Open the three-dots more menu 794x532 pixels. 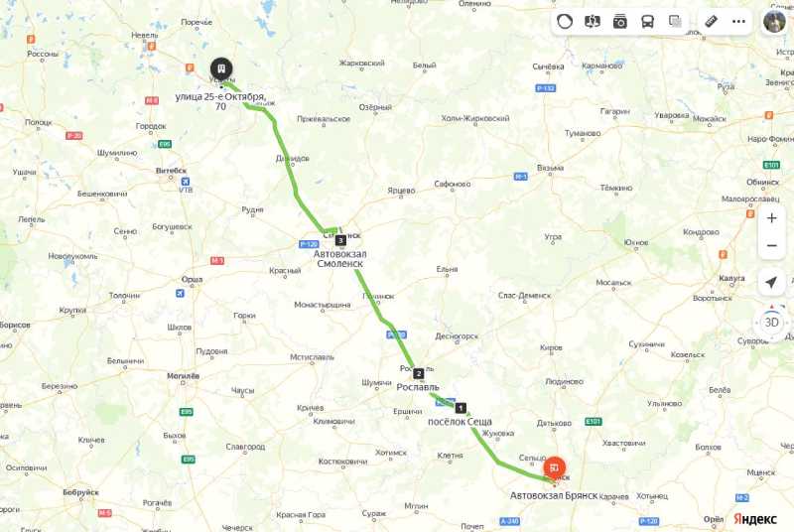coord(738,21)
